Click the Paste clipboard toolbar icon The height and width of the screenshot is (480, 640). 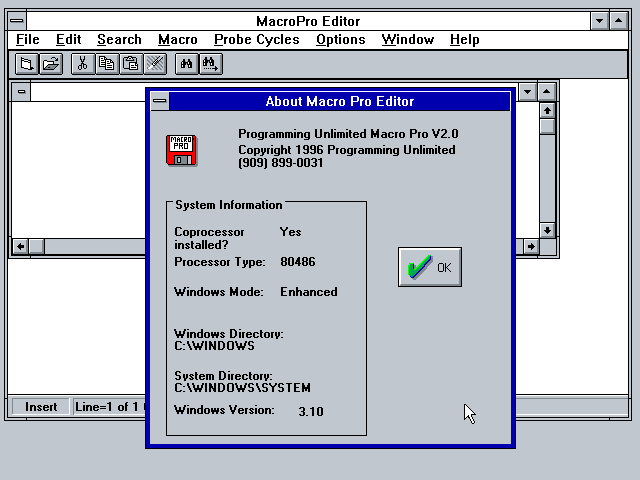click(x=131, y=64)
